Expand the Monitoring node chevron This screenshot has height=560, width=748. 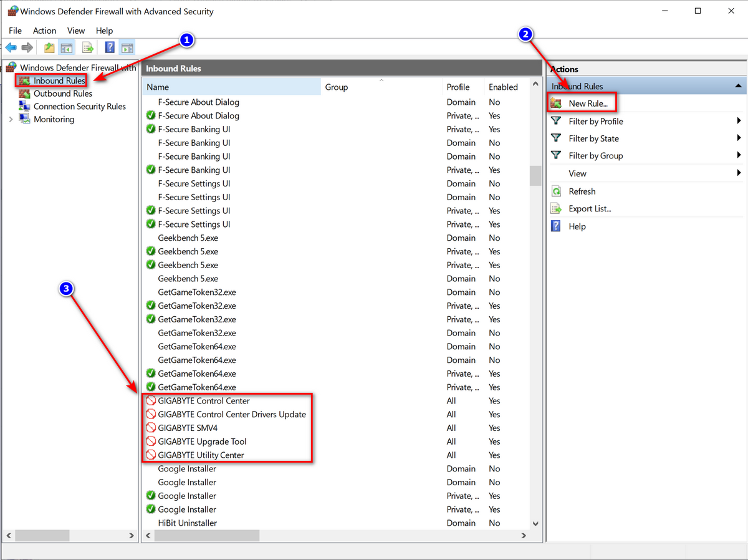point(11,119)
